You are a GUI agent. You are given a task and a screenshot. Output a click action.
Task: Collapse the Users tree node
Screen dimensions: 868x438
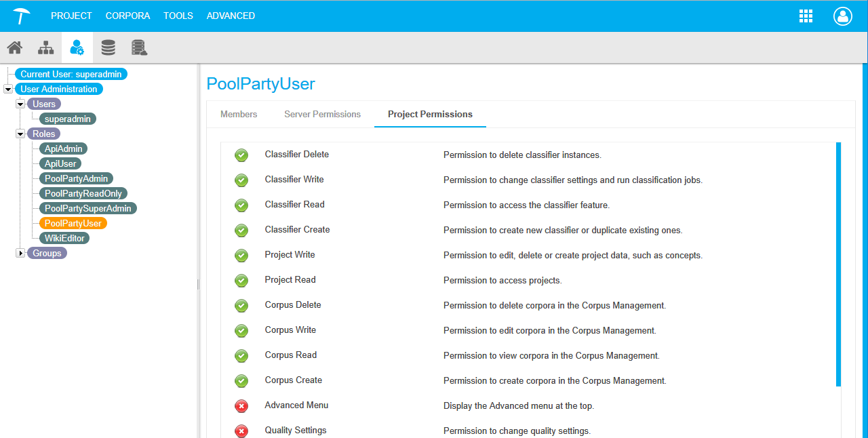coord(20,104)
